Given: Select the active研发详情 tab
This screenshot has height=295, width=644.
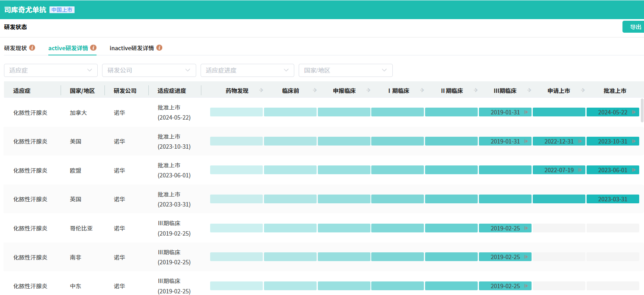Looking at the screenshot, I should tap(68, 48).
